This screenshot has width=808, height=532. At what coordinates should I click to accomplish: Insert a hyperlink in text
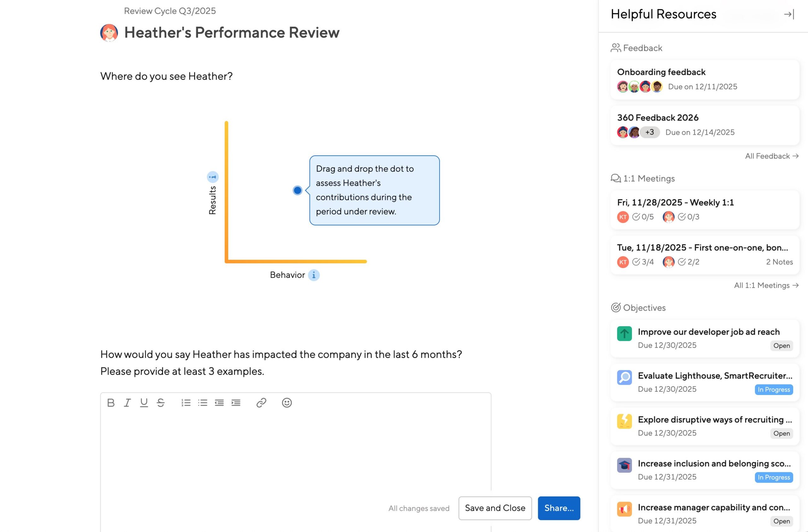coord(261,403)
